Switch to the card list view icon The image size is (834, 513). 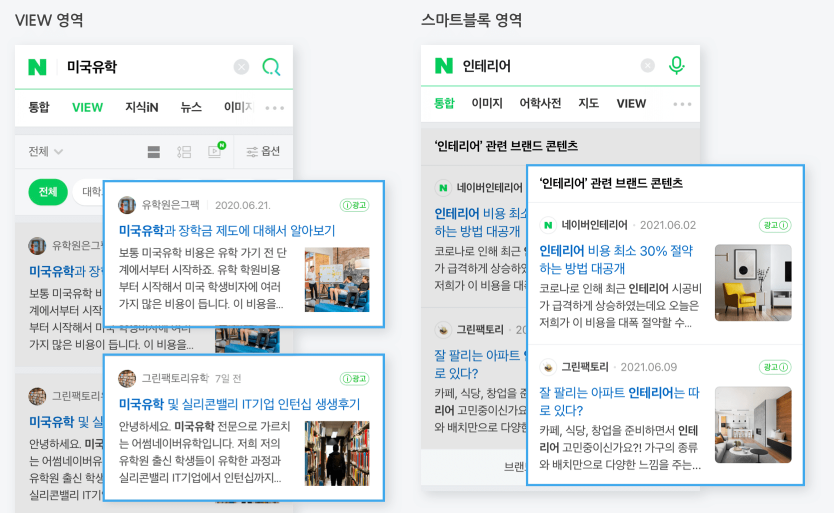[x=154, y=152]
